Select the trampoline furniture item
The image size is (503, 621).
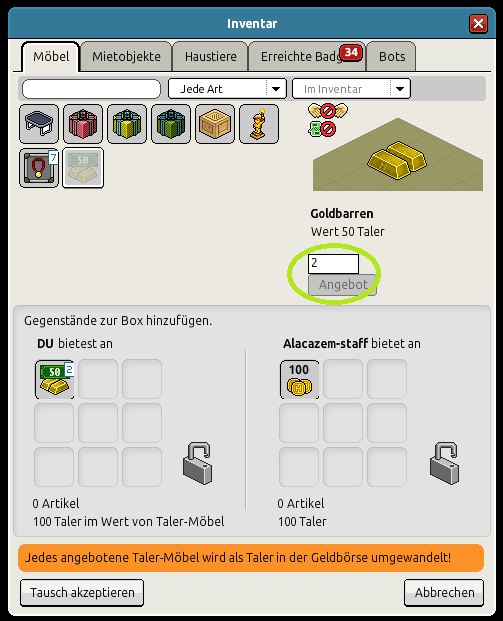[x=39, y=124]
